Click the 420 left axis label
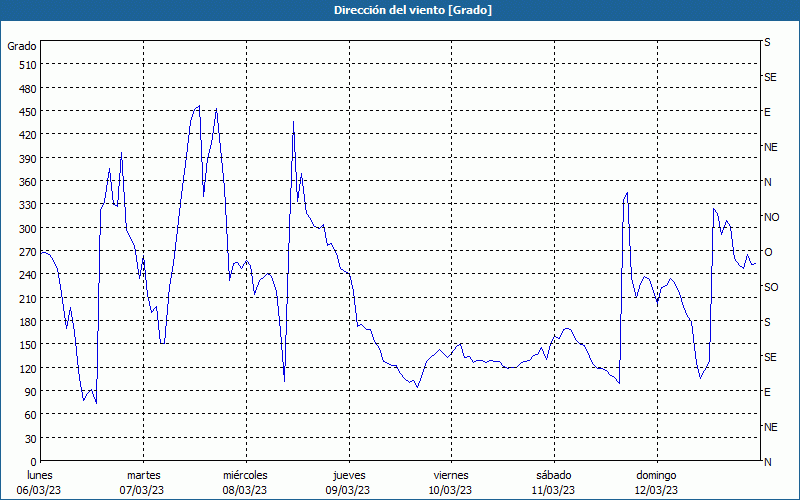 click(28, 135)
